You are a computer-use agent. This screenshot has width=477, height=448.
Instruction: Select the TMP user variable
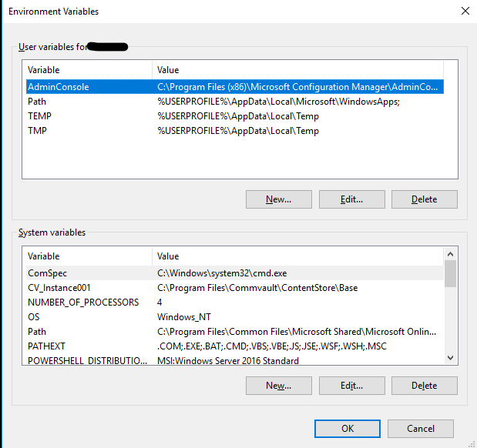(x=235, y=131)
